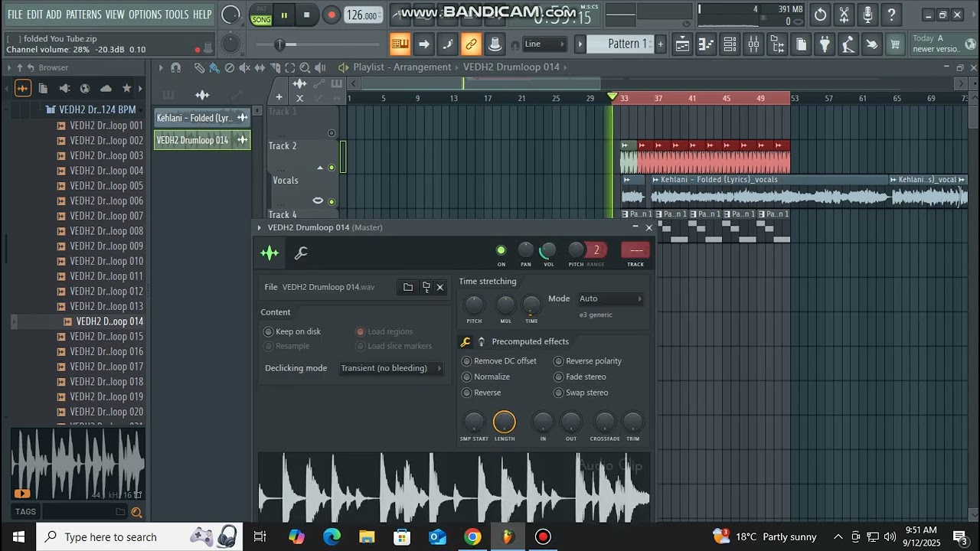Remove sample file with X icon
This screenshot has height=551, width=980.
coord(439,287)
